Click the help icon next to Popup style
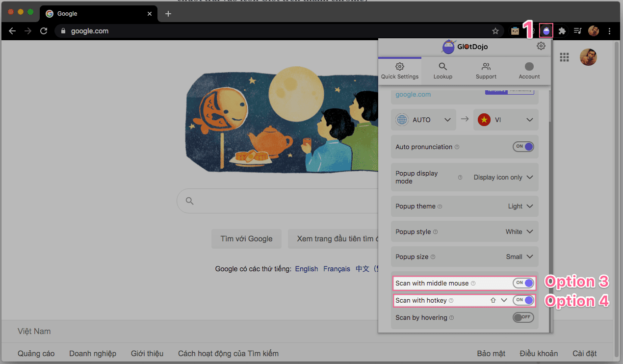 435,232
